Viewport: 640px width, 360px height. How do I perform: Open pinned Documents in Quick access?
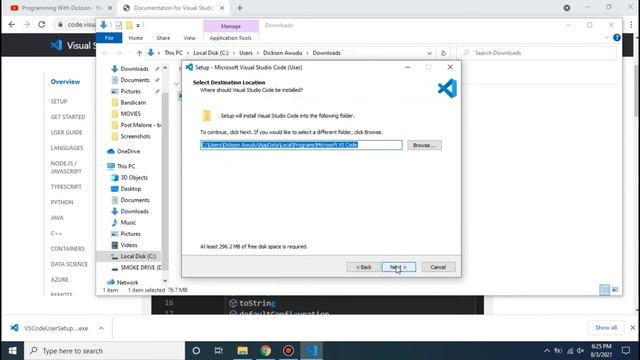[135, 80]
